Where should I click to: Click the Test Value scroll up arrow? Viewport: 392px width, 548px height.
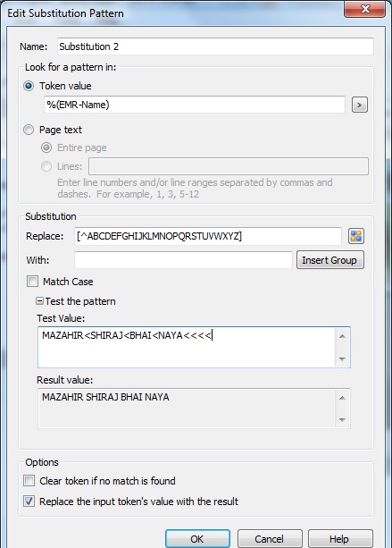pyautogui.click(x=342, y=336)
